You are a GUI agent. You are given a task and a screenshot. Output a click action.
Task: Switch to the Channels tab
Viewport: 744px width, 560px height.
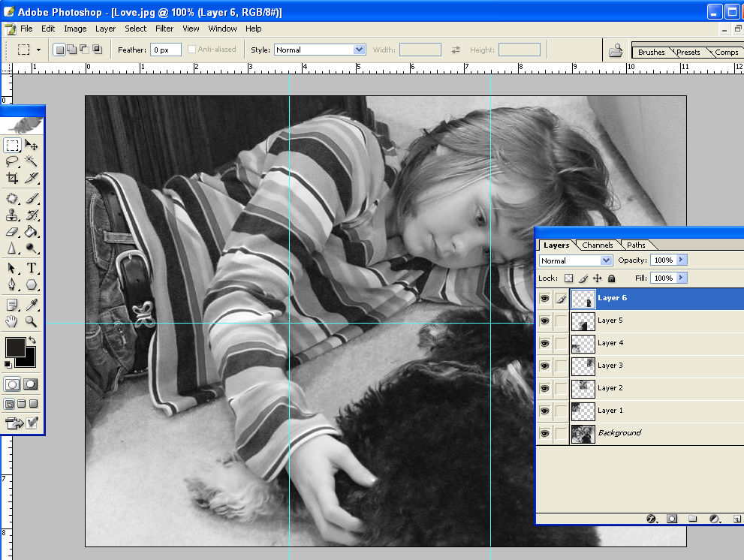[x=598, y=245]
